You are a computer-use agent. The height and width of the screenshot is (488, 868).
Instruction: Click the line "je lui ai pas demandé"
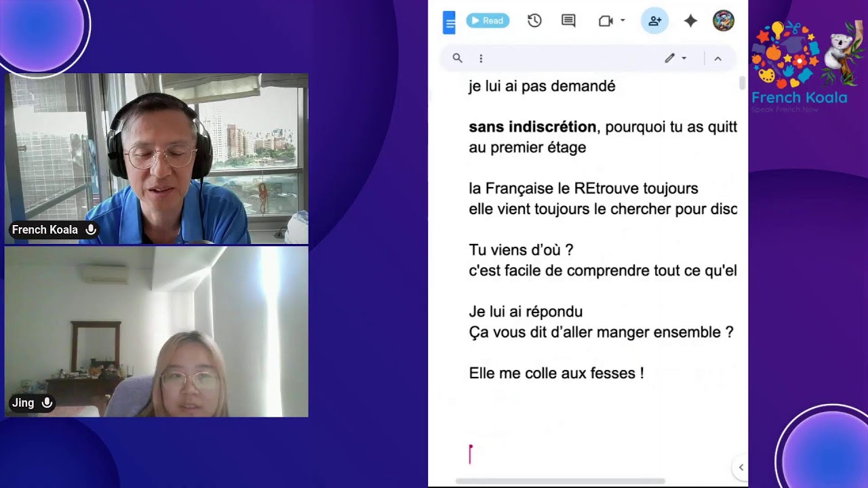[x=542, y=86]
